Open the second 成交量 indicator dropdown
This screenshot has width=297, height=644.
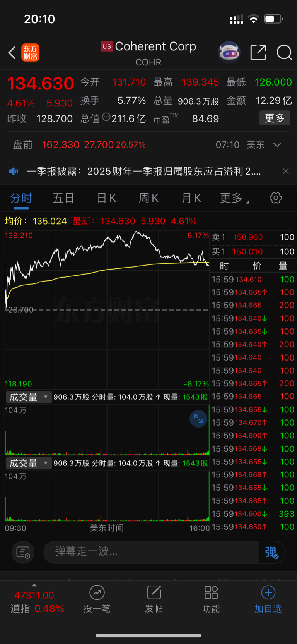click(29, 463)
